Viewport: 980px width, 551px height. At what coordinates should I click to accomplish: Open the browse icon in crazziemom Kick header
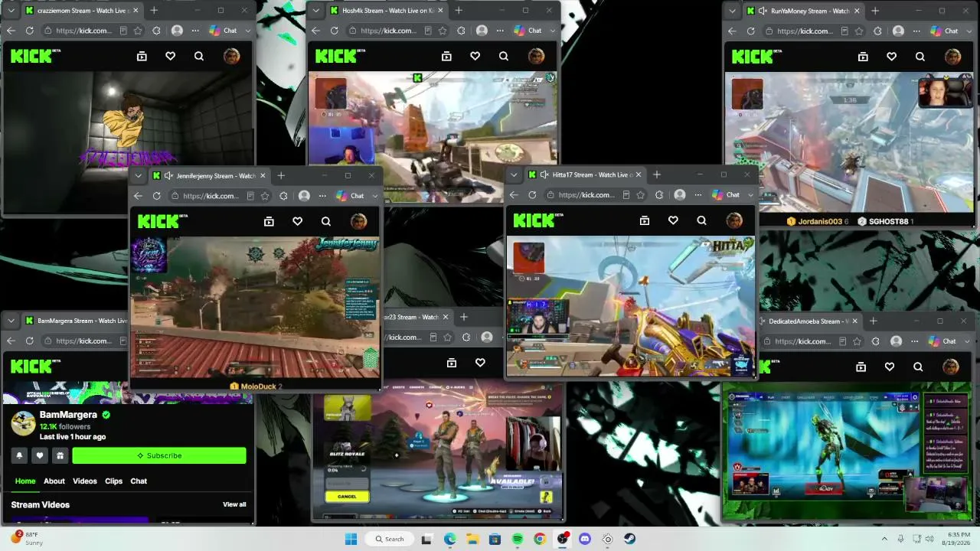(142, 56)
